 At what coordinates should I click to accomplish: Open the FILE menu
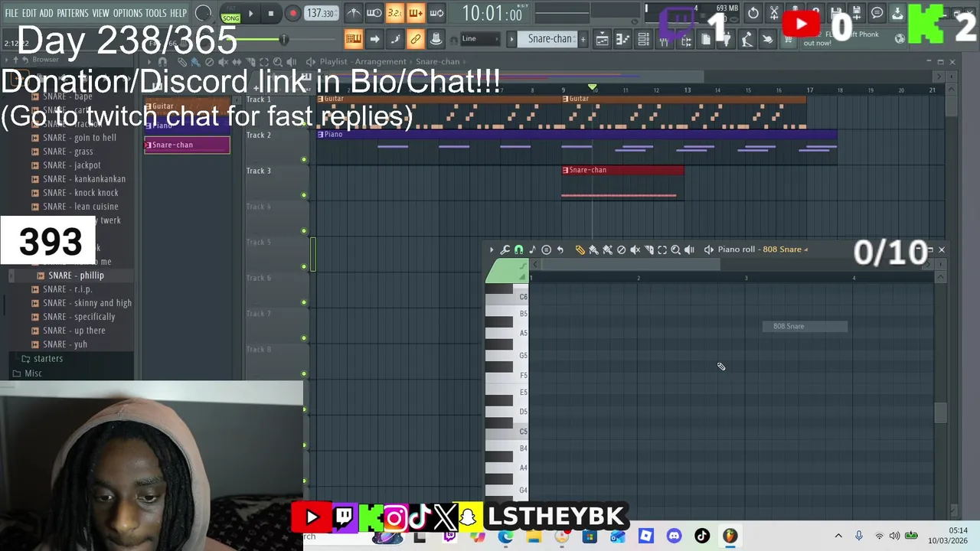coord(11,14)
